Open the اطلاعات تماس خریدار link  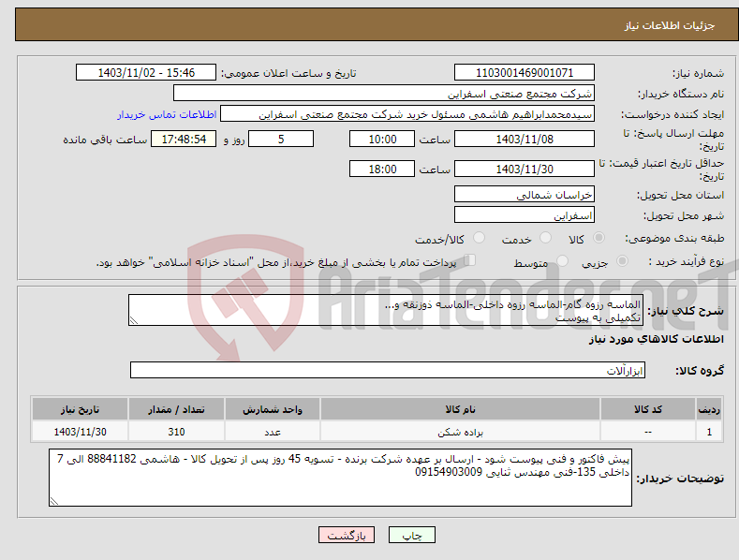click(167, 114)
